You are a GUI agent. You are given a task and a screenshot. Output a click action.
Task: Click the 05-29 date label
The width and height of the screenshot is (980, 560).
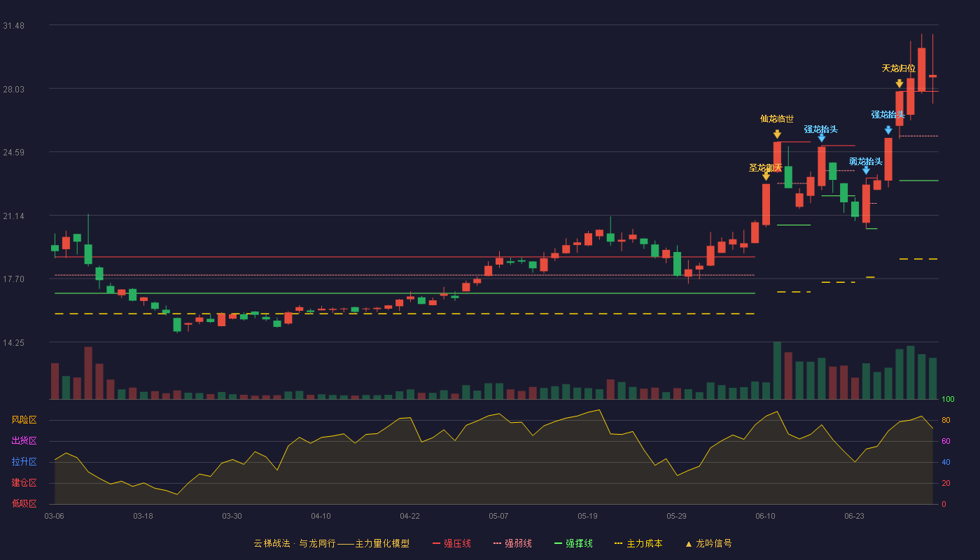[676, 516]
